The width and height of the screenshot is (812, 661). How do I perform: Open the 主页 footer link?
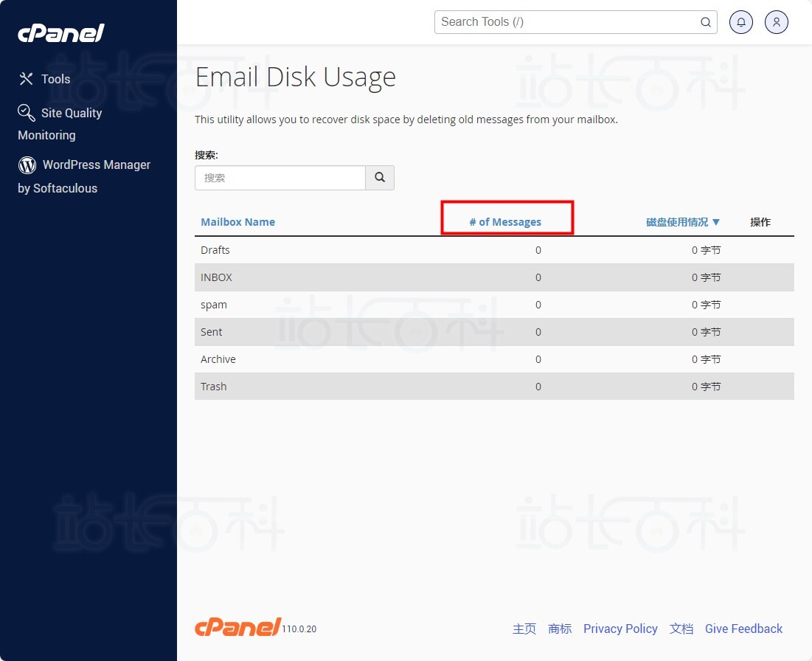tap(524, 629)
